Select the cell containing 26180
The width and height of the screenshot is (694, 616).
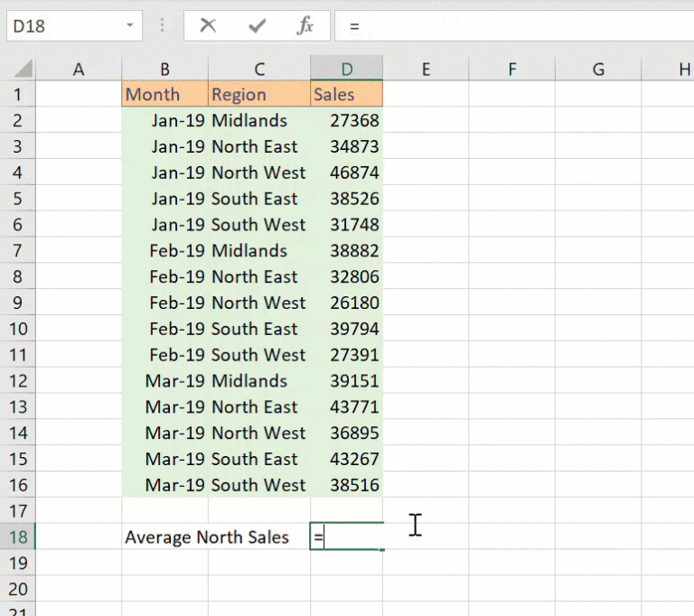pyautogui.click(x=347, y=303)
